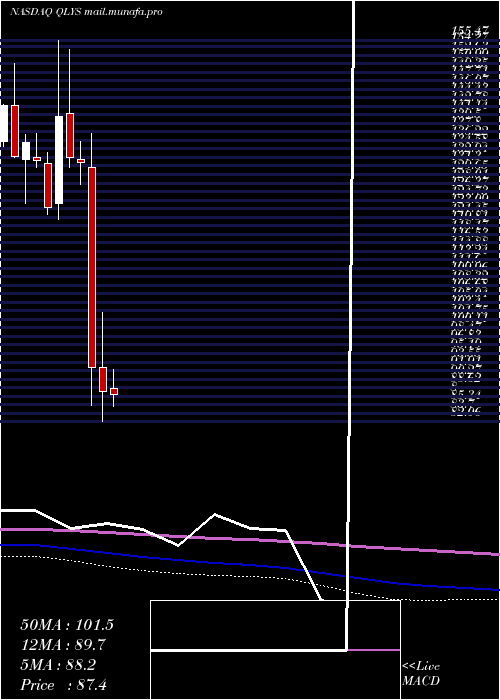This screenshot has width=500, height=700.
Task: Click the 155.47 top price axis label
Action: (x=470, y=30)
